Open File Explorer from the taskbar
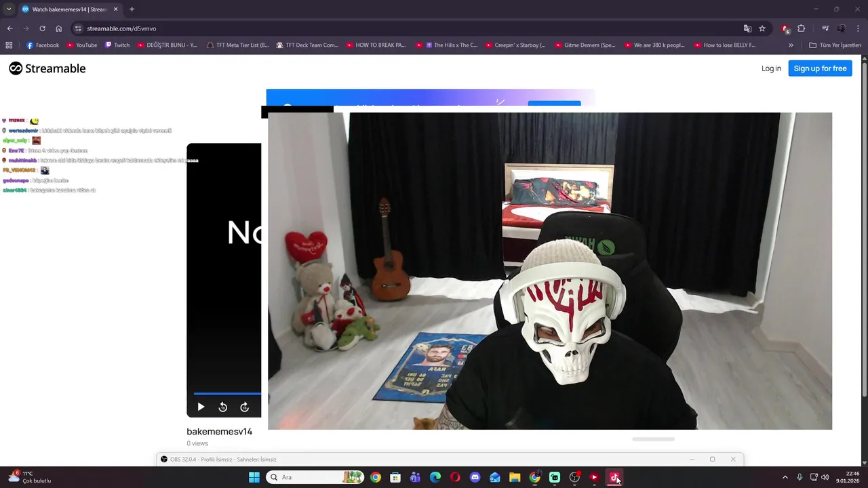This screenshot has height=488, width=868. point(515,477)
